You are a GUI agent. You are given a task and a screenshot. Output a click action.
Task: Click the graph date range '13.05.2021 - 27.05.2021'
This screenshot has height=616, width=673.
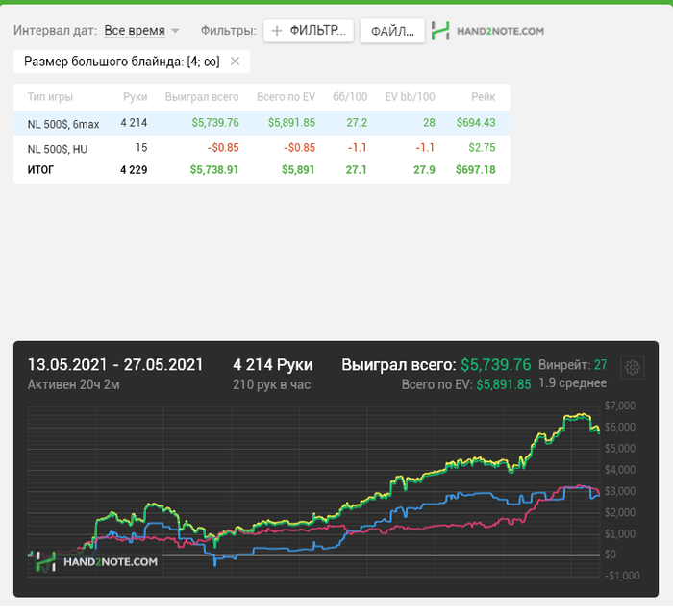tap(115, 365)
